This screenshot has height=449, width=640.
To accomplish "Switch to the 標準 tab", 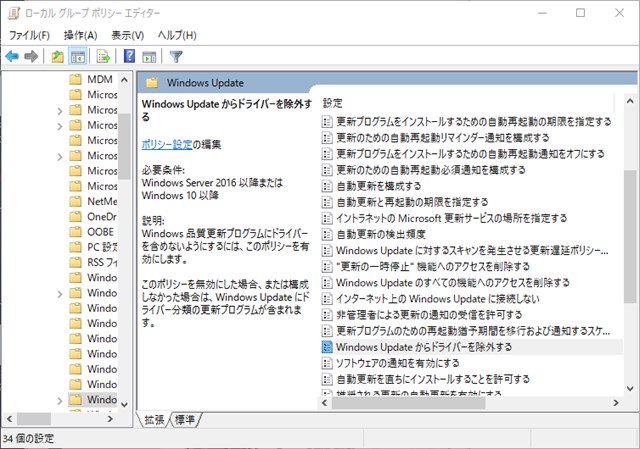I will (185, 420).
